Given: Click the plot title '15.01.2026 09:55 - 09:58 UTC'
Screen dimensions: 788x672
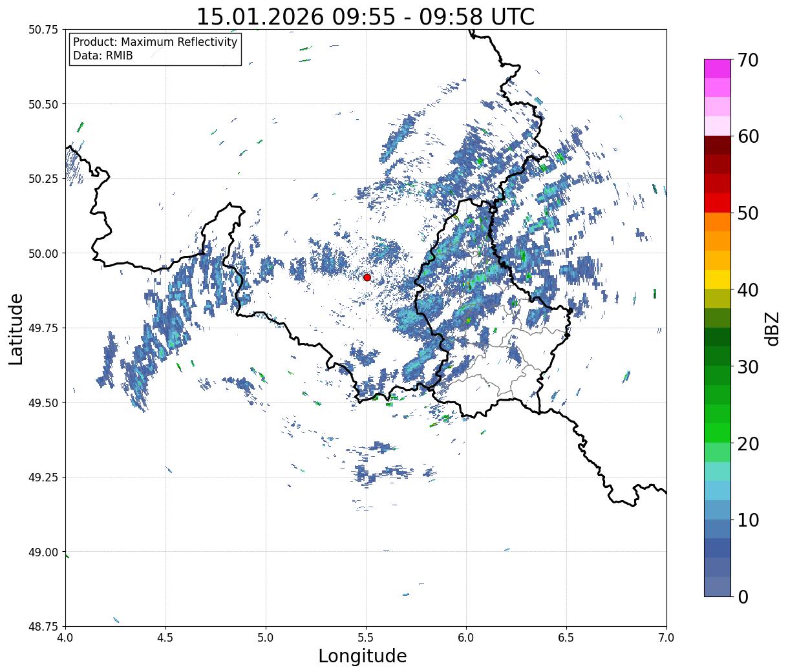Looking at the screenshot, I should [x=365, y=17].
